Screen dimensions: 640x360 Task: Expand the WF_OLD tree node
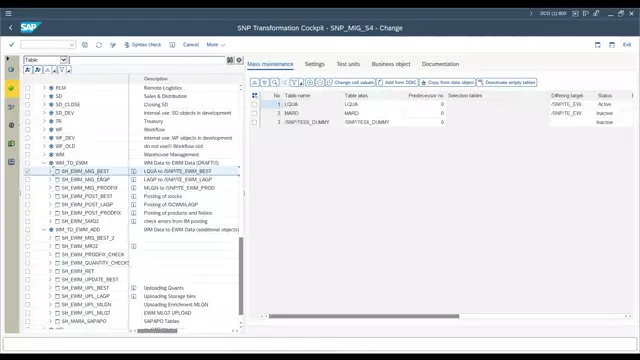[44, 146]
